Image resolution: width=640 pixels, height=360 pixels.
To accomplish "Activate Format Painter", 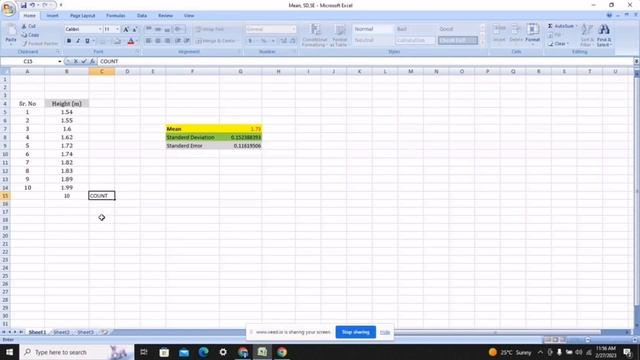I will (40, 44).
